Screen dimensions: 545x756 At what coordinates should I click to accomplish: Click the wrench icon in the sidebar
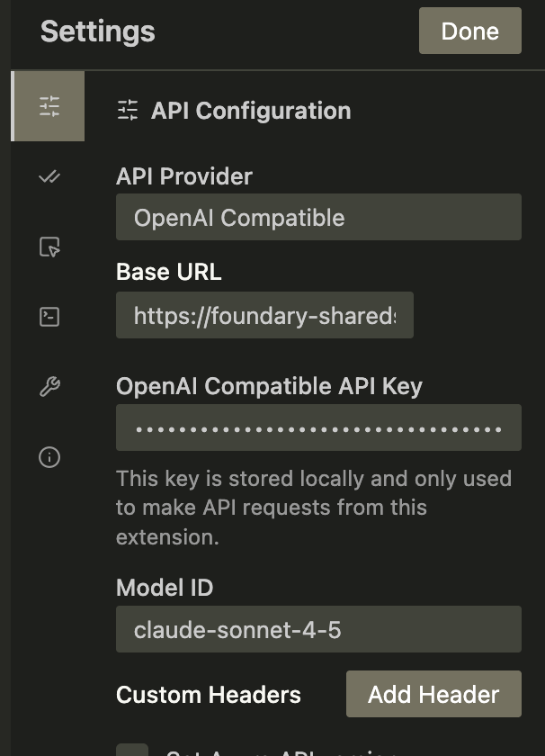[x=49, y=387]
